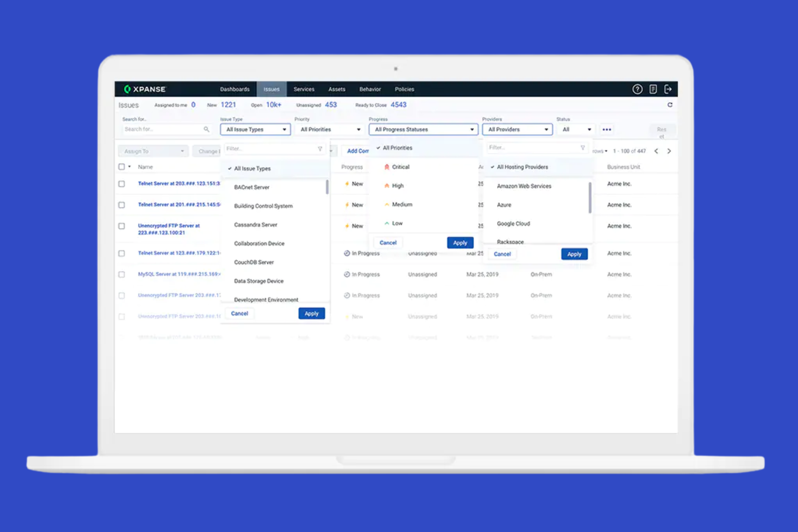Switch to the Dashboards tab

235,89
